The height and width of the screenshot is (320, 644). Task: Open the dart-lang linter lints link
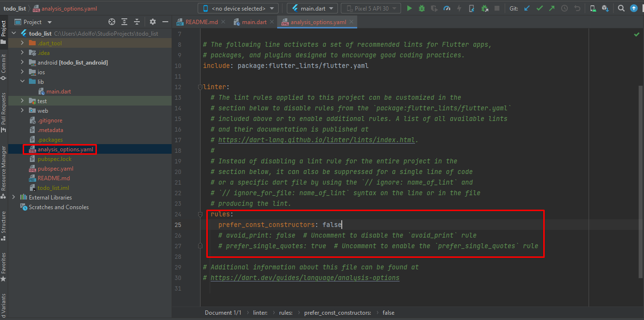click(x=317, y=140)
